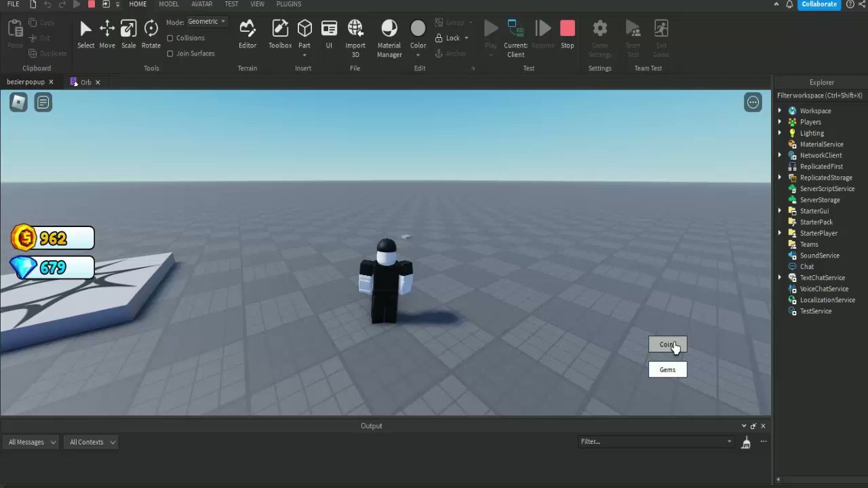
Task: Click the Output filter field
Action: pyautogui.click(x=656, y=441)
